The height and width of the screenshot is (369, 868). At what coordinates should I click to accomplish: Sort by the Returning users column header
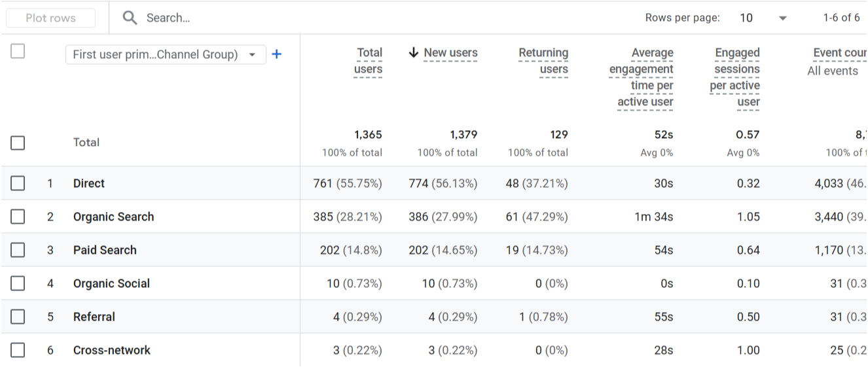pos(543,61)
